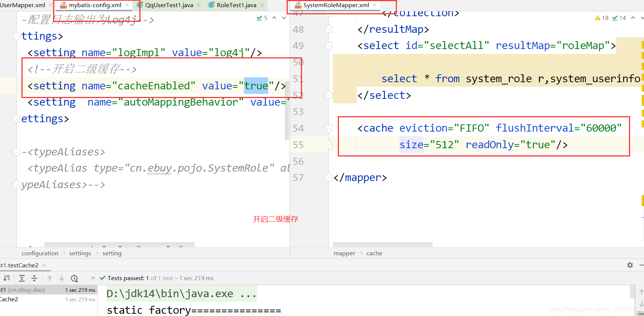Close the mybatis-config.xml tab
Screen dimensions: 644x316
click(127, 5)
